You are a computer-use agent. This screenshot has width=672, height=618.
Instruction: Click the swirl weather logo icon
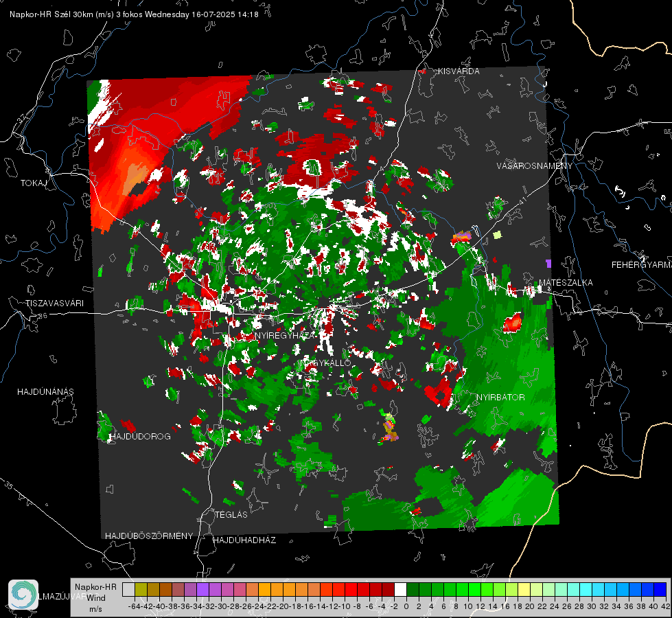[x=23, y=595]
